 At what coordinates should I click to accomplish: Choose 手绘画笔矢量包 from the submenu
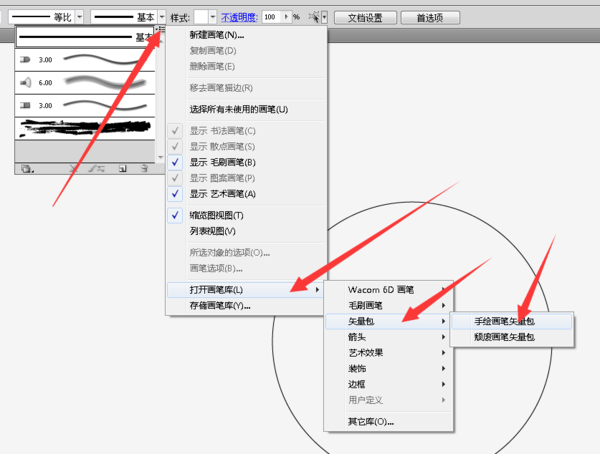(x=512, y=321)
